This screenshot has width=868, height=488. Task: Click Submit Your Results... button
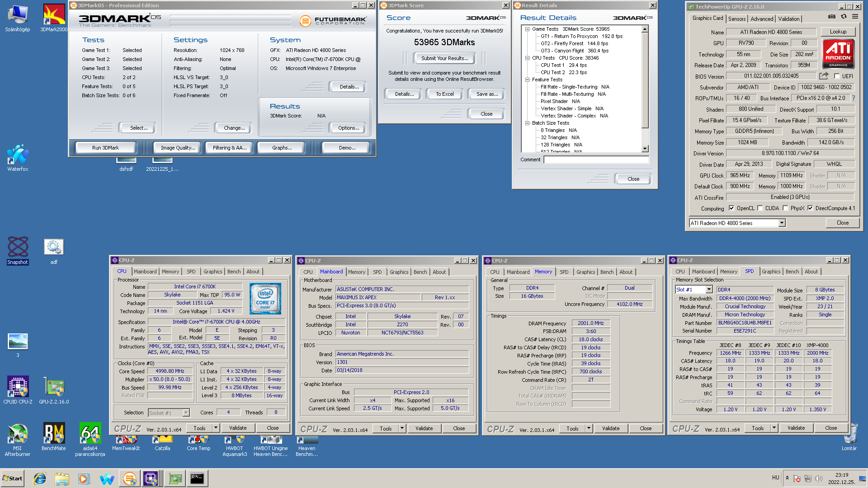444,58
